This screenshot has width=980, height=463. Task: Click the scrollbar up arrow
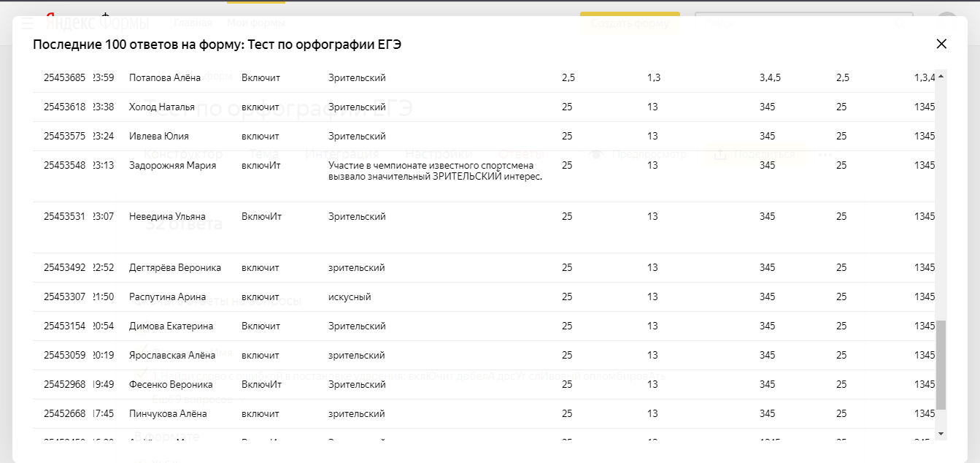[x=941, y=77]
